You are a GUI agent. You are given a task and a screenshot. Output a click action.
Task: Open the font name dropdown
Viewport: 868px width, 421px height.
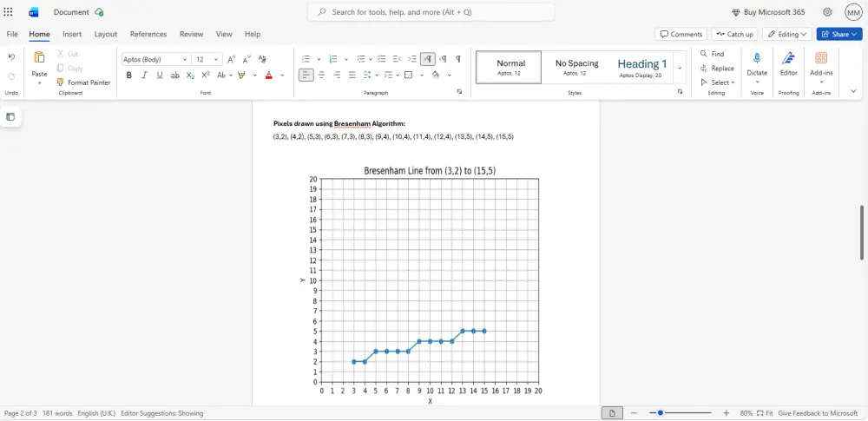pos(185,59)
